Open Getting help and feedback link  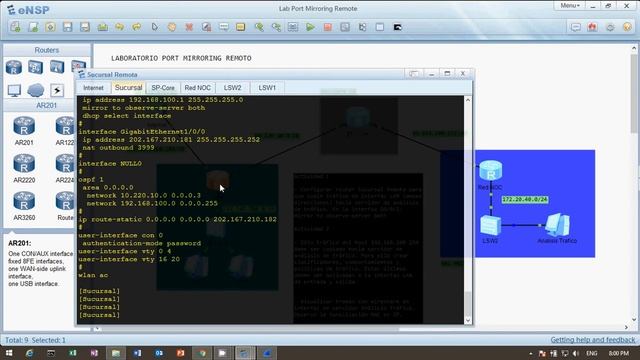coord(593,340)
